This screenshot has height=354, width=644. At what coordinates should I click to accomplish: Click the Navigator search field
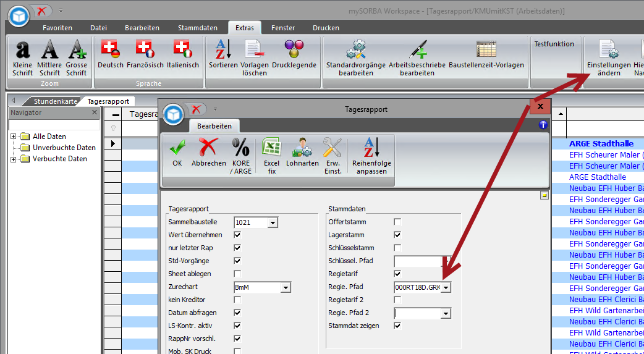tap(53, 124)
